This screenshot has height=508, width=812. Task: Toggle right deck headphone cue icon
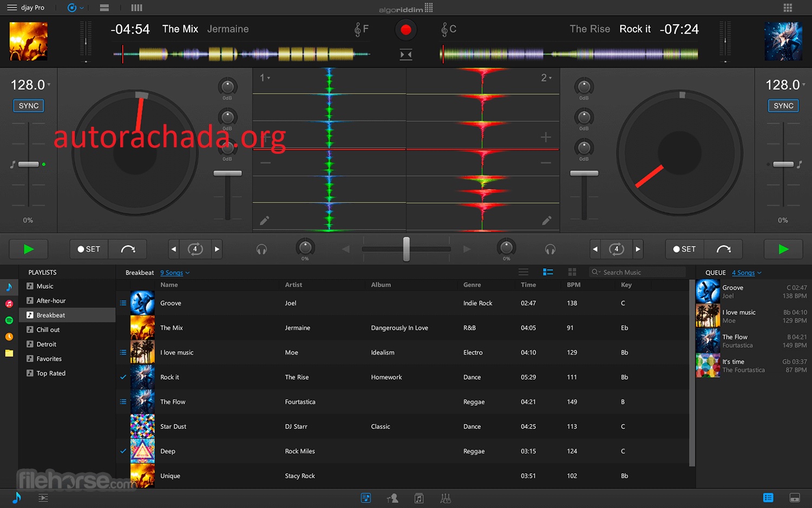550,249
